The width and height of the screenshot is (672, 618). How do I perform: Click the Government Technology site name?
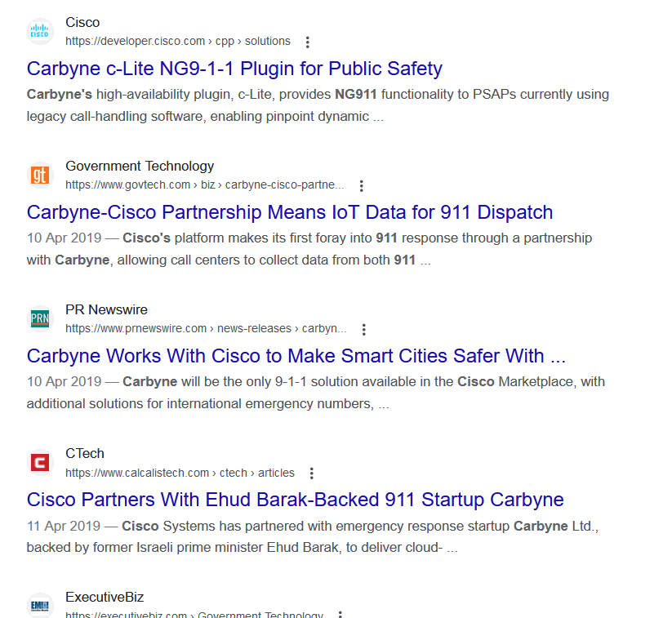(x=140, y=166)
